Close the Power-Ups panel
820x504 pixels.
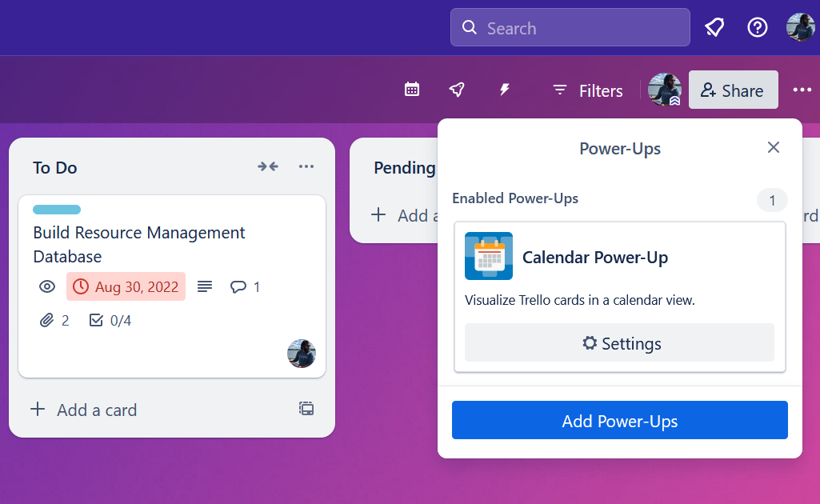tap(773, 147)
